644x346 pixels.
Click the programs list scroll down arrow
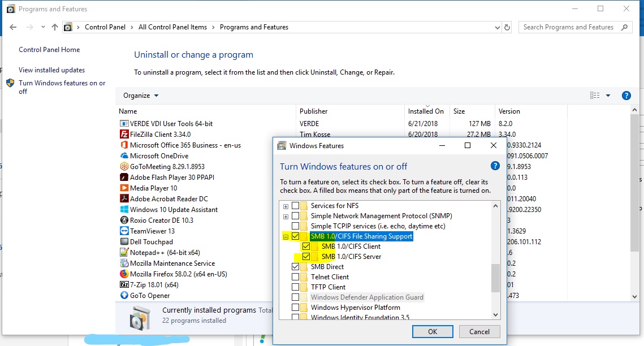634,296
